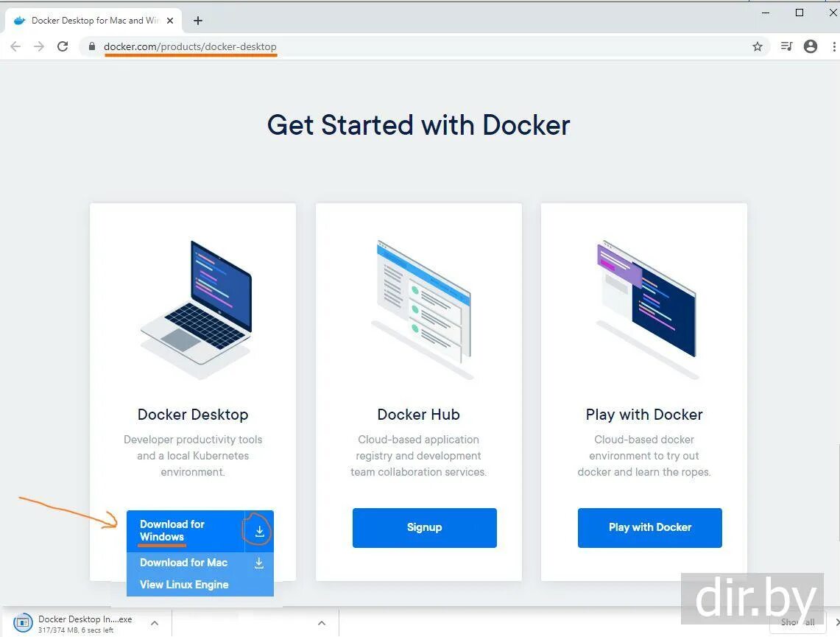Click the Signup button

click(x=424, y=528)
